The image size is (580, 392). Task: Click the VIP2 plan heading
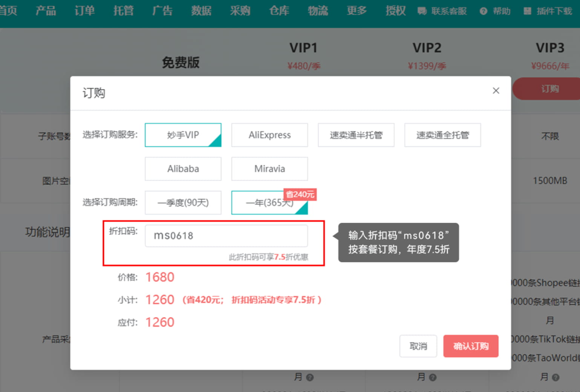427,48
